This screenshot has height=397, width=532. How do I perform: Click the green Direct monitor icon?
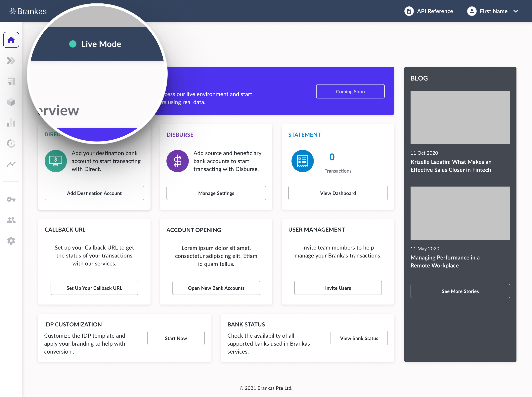[56, 161]
